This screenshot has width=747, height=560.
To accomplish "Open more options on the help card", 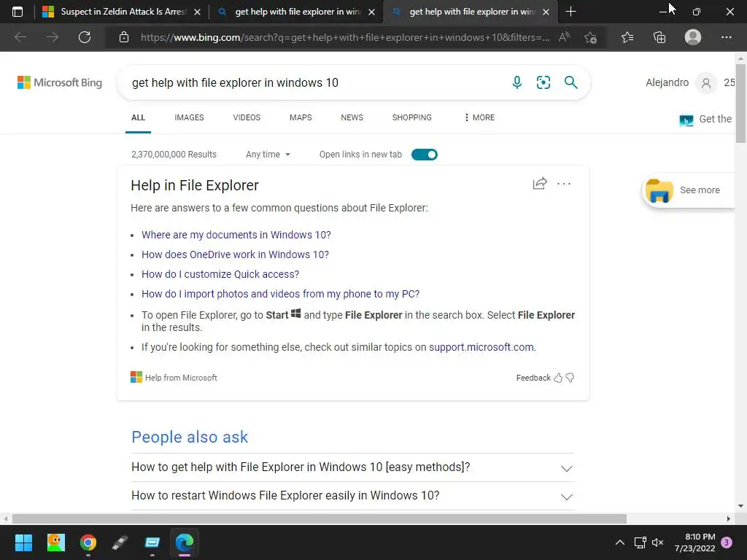I will click(x=564, y=184).
